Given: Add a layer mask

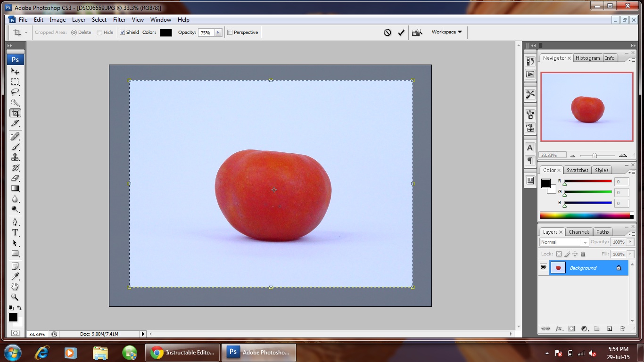Looking at the screenshot, I should [x=571, y=329].
